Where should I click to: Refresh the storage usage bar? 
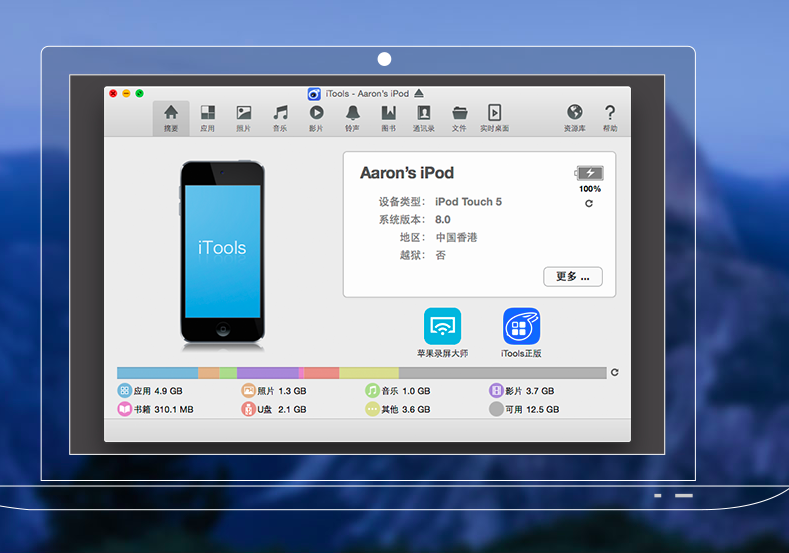614,372
